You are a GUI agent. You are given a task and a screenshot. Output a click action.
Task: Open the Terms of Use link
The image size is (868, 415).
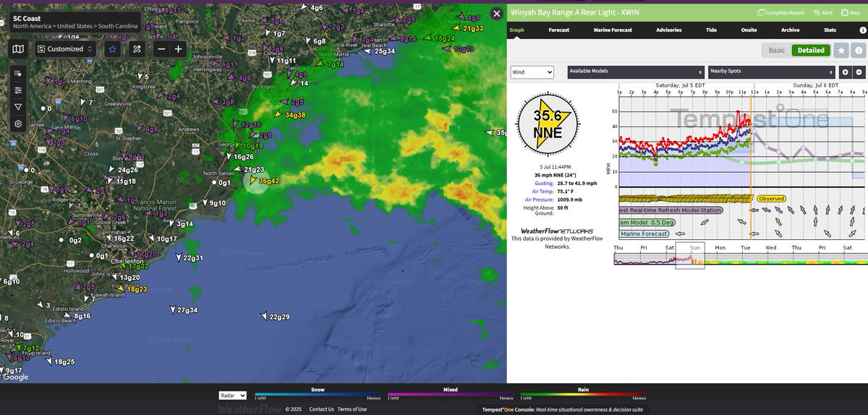click(352, 409)
